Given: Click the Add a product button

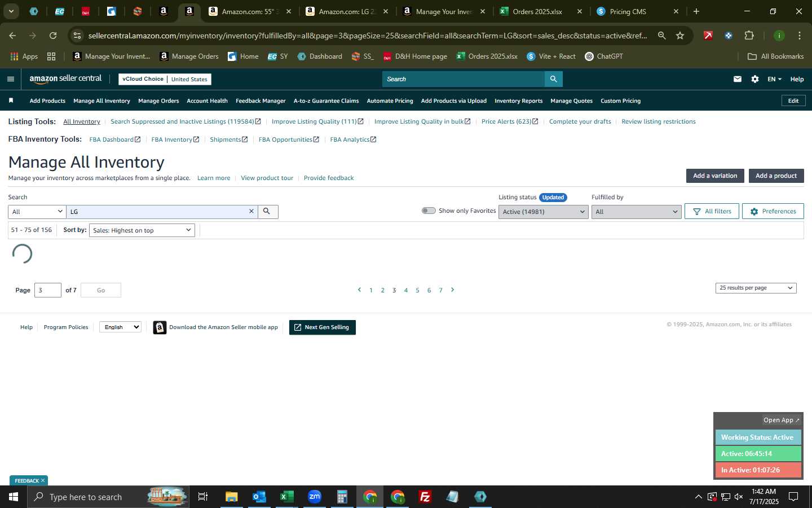Looking at the screenshot, I should 776,176.
